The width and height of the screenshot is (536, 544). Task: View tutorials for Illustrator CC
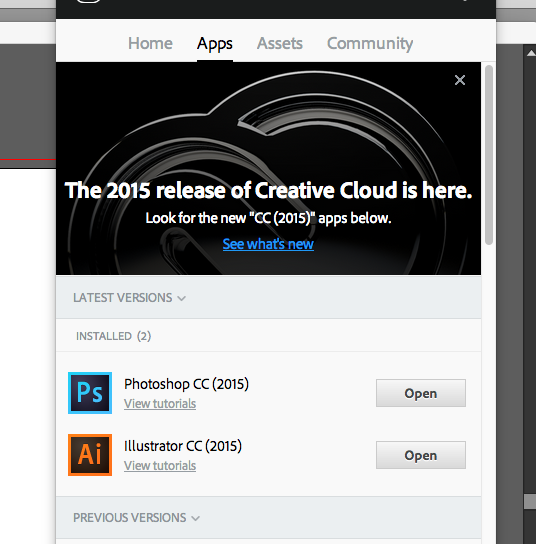(x=160, y=466)
